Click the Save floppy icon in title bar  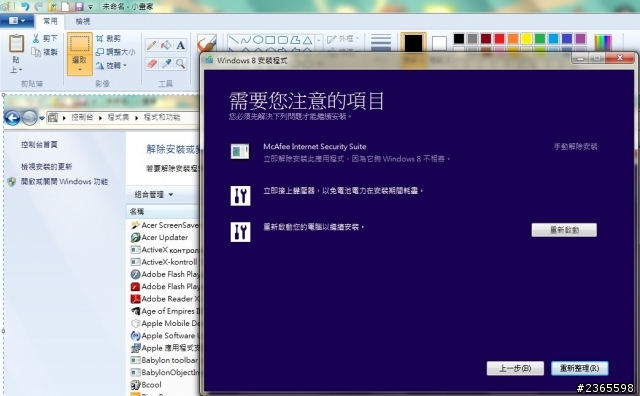pos(79,7)
